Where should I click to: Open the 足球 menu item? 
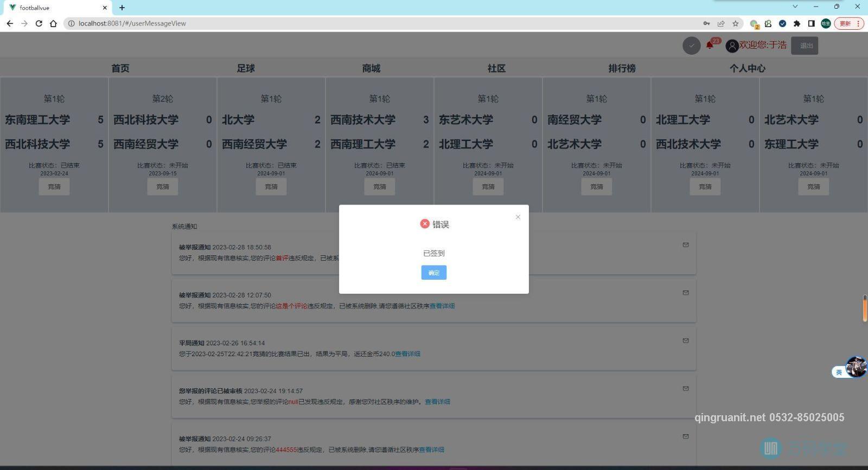pos(246,68)
